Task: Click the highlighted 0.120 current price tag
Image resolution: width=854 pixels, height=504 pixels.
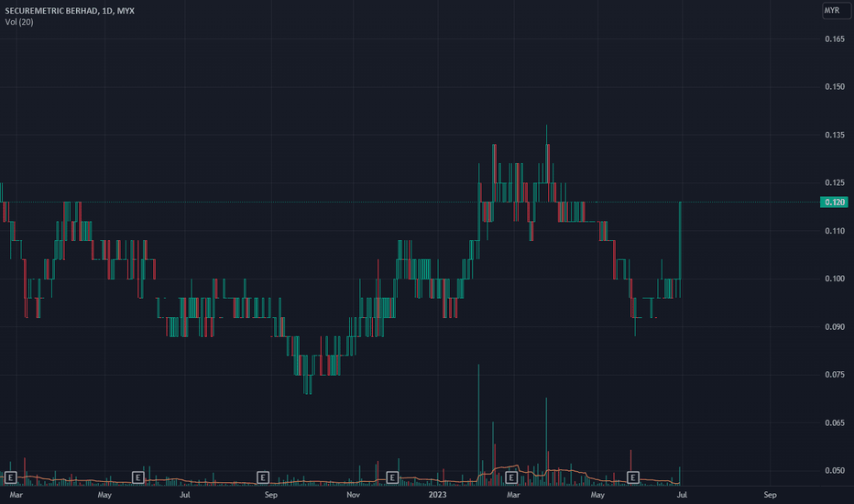Action: 834,203
